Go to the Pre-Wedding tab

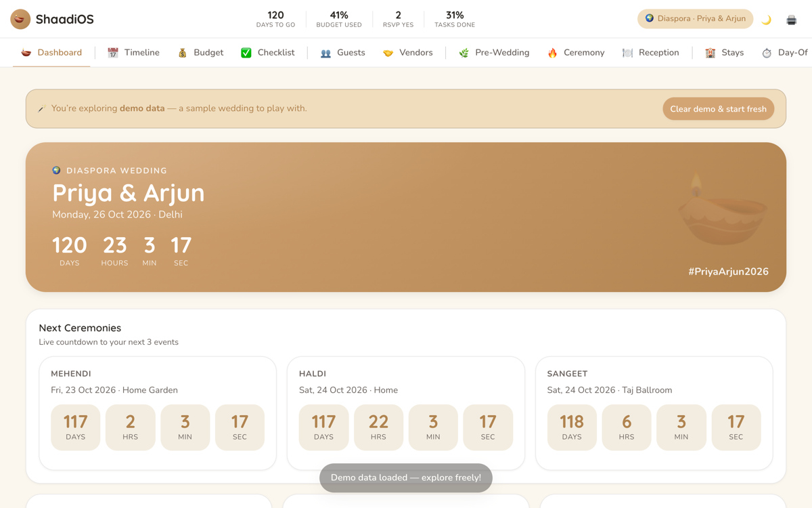[x=494, y=53]
